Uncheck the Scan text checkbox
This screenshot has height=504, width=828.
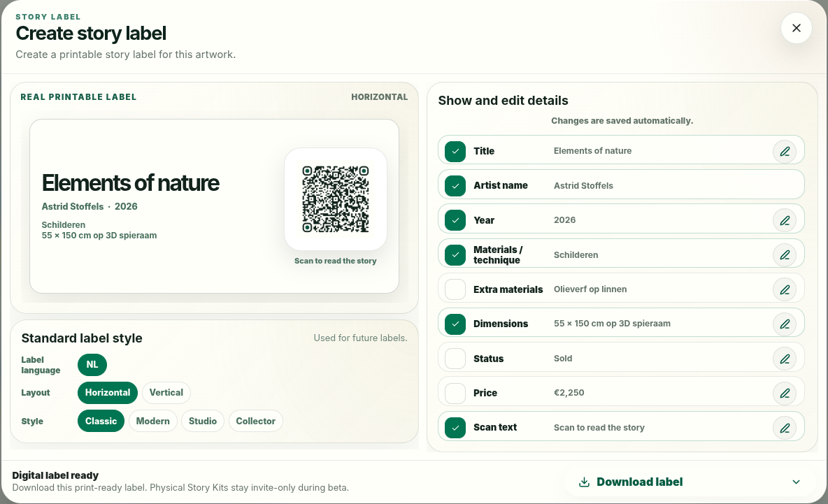(x=455, y=428)
